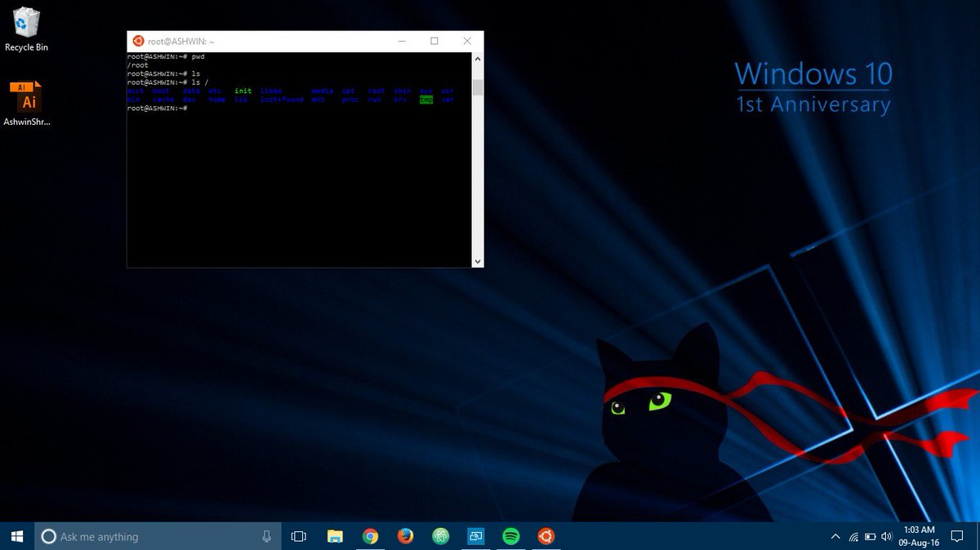The image size is (980, 550).
Task: Open the Action Center notifications icon
Action: (957, 536)
